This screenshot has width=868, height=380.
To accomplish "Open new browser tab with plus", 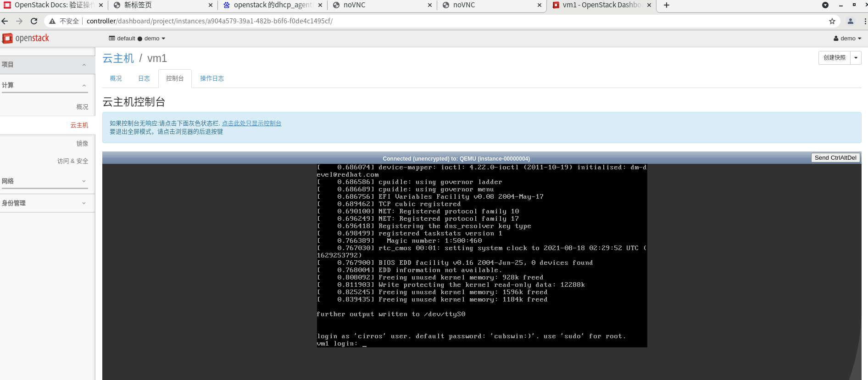I will coord(667,5).
